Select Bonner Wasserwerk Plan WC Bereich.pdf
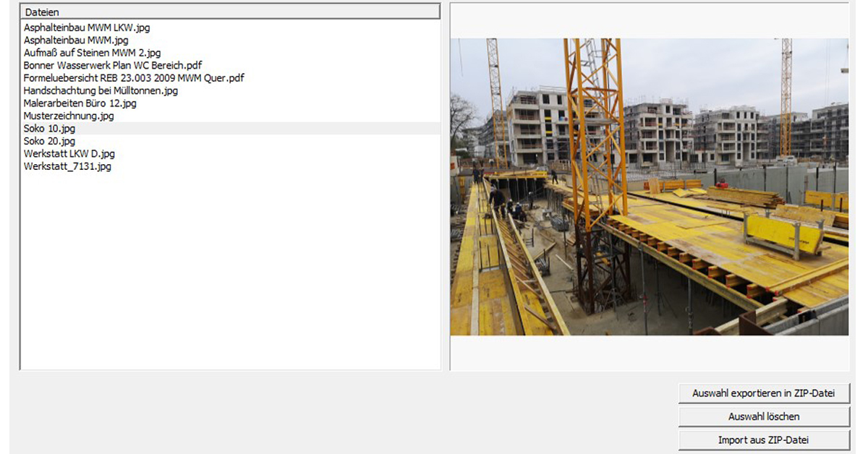 coord(112,65)
